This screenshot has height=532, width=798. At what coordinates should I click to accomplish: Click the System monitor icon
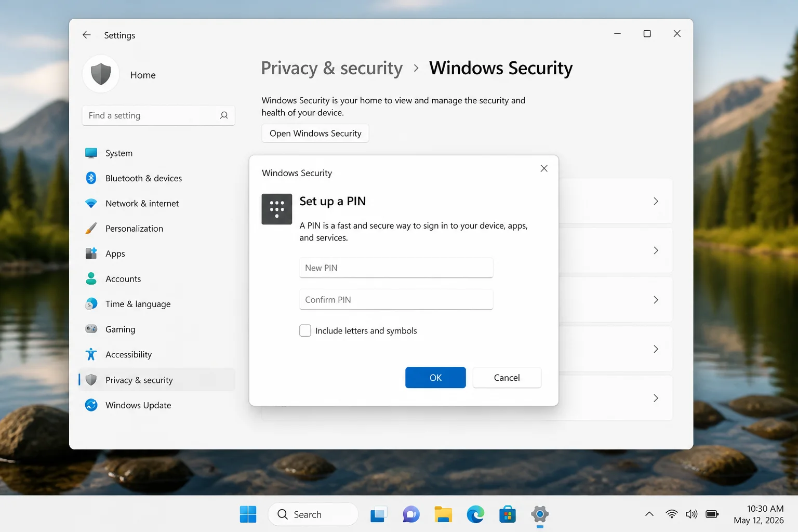pos(91,153)
